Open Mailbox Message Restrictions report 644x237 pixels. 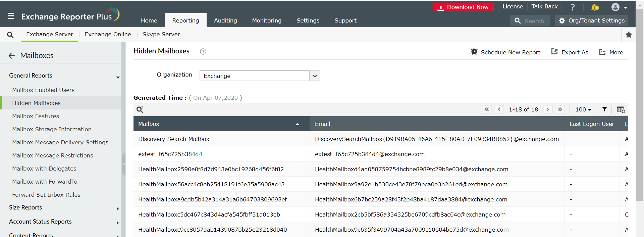coord(53,155)
